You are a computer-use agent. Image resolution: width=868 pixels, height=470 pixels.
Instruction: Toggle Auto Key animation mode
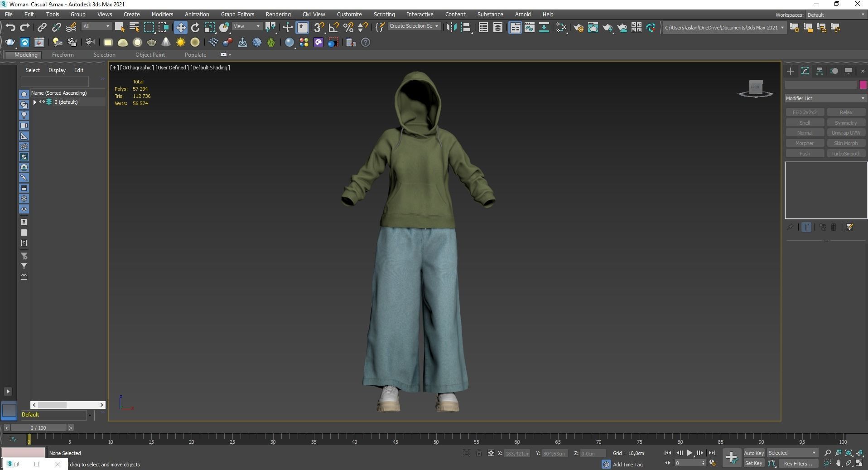(x=754, y=453)
